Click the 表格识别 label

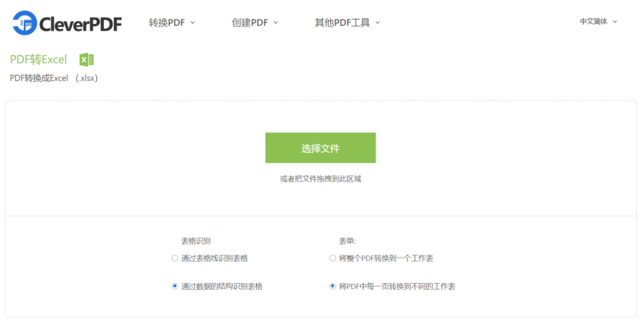point(196,241)
